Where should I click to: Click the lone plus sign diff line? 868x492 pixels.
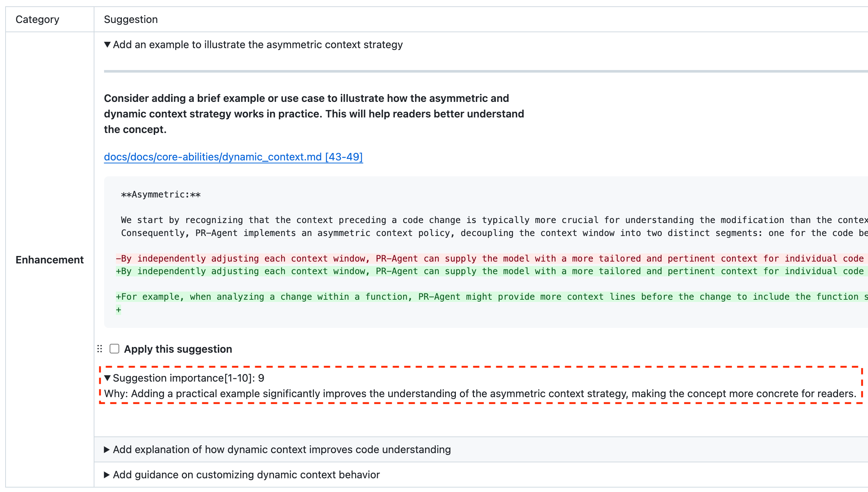(118, 310)
